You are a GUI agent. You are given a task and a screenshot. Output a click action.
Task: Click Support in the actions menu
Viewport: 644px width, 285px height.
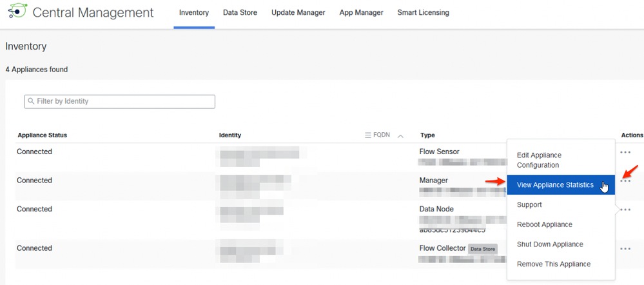click(x=529, y=204)
